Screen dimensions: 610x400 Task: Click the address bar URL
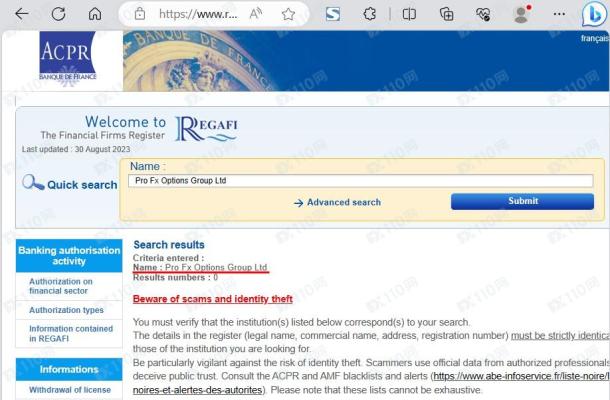tap(198, 14)
